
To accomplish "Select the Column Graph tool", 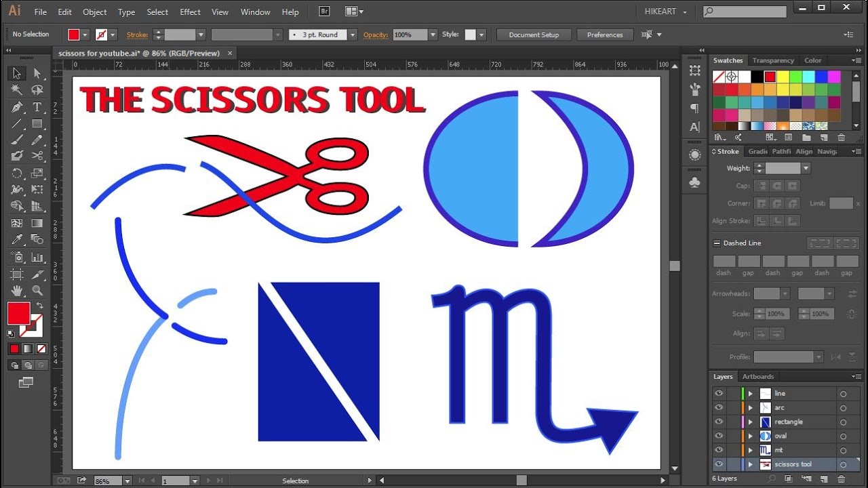I will click(37, 257).
